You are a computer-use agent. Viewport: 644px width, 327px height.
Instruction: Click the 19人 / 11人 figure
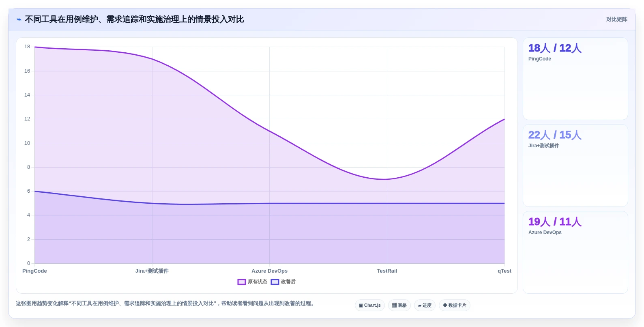(555, 222)
